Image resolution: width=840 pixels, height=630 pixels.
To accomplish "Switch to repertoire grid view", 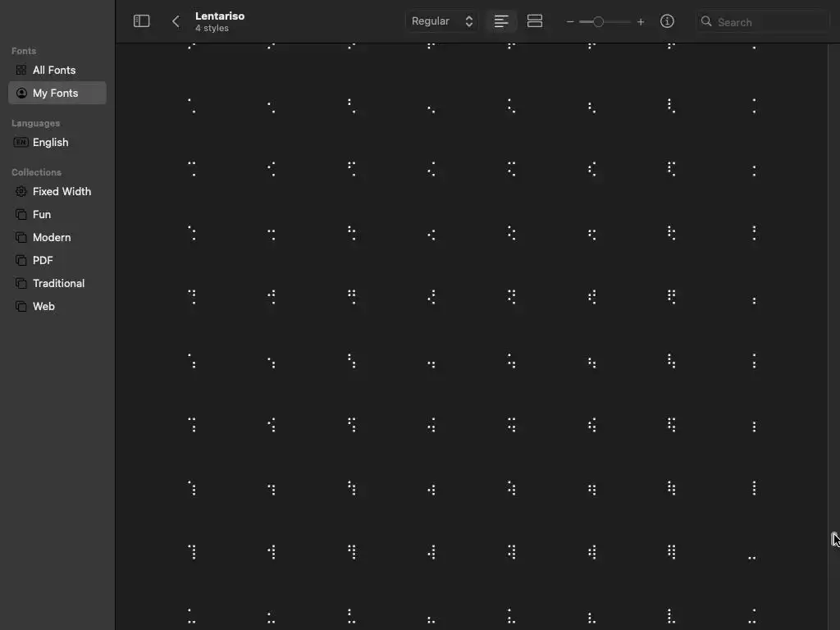I will [535, 21].
